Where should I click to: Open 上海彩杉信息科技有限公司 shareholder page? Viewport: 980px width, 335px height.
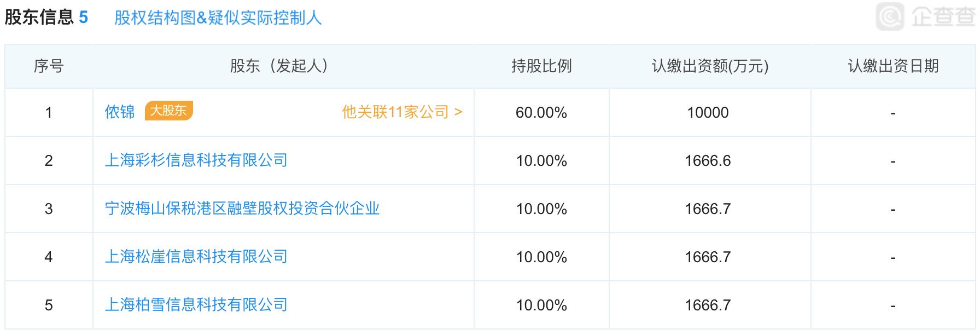tap(196, 160)
